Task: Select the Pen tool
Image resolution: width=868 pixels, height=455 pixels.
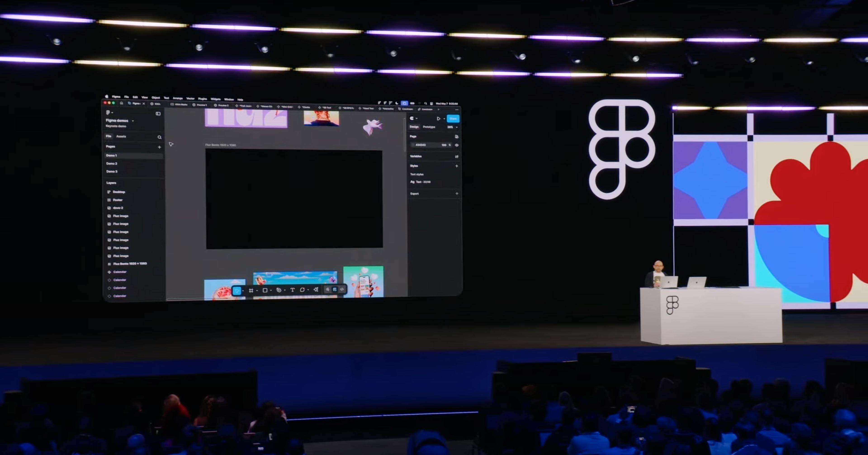Action: coord(279,290)
